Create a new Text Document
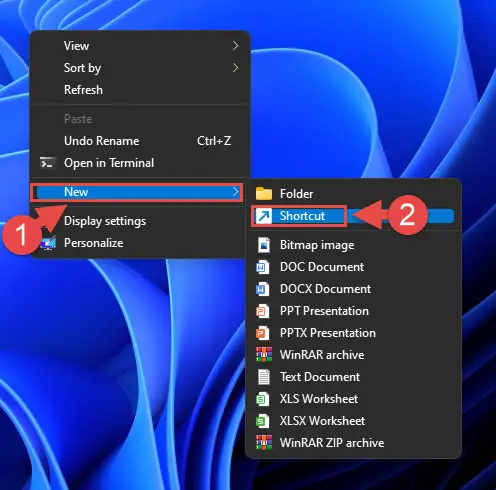Image resolution: width=496 pixels, height=490 pixels. 353,377
